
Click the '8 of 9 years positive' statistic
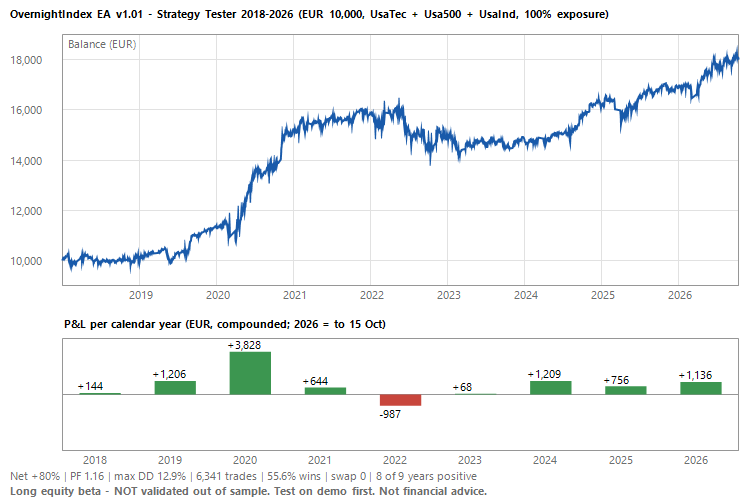[x=426, y=477]
